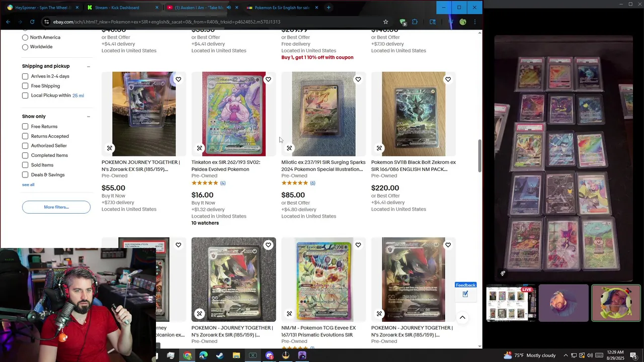644x362 pixels.
Task: Open Black Bolt Zekrom ex listing title
Action: pyautogui.click(x=414, y=166)
